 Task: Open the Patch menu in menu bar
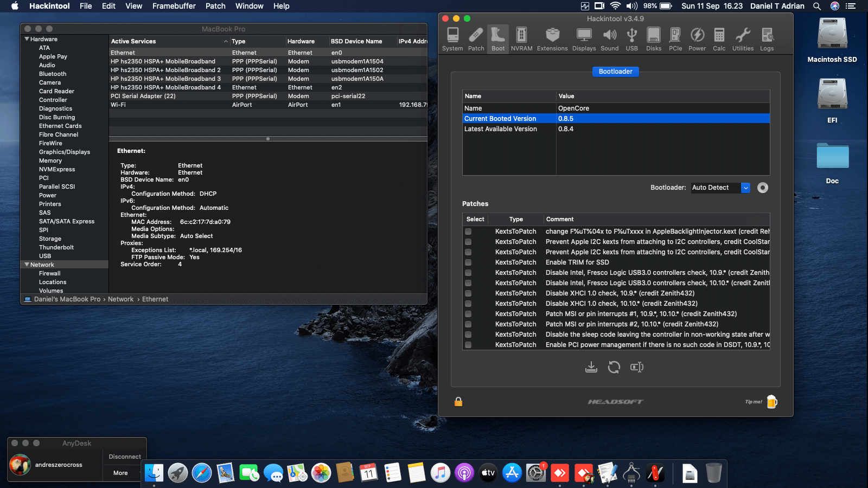click(x=215, y=6)
